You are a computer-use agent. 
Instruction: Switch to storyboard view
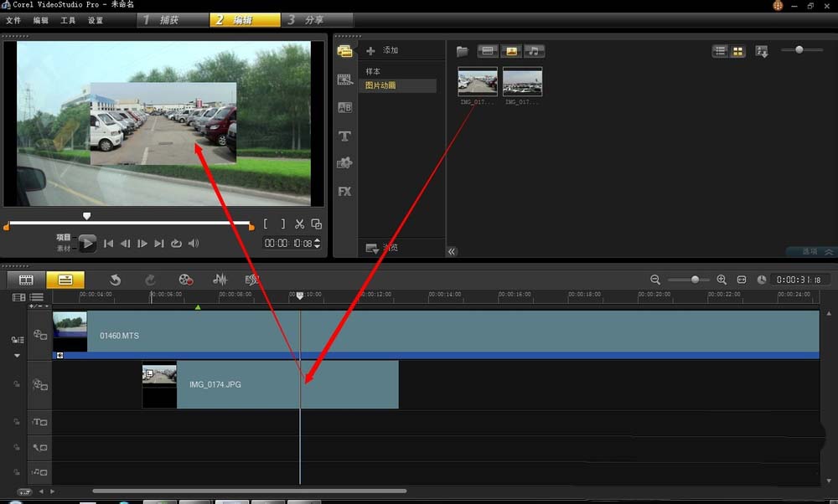click(26, 280)
